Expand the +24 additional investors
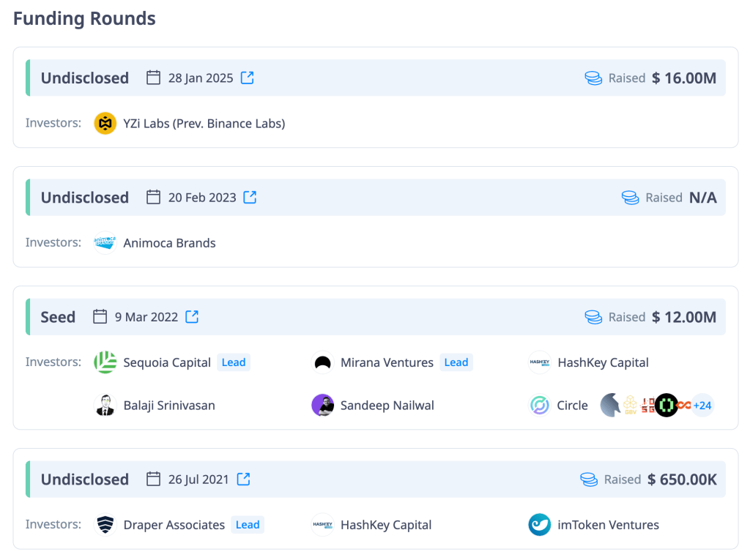 (x=702, y=404)
